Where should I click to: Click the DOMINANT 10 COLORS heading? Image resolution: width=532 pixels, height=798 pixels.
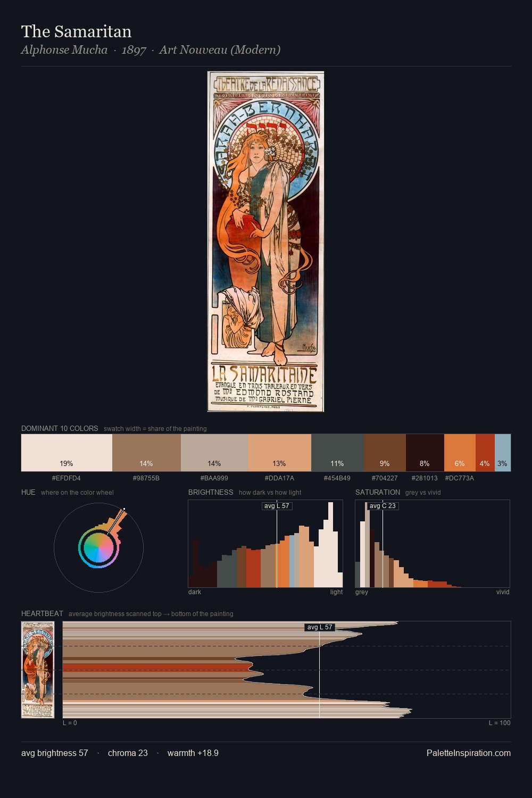60,428
